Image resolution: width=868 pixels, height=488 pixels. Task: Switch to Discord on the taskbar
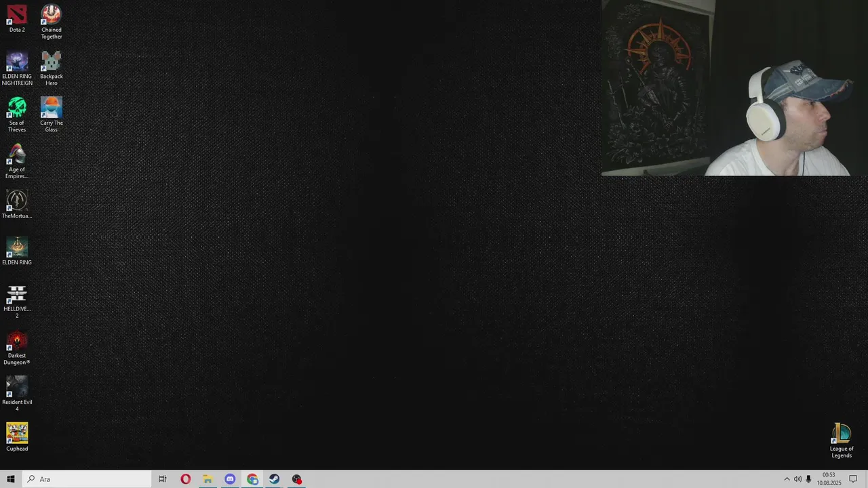230,479
